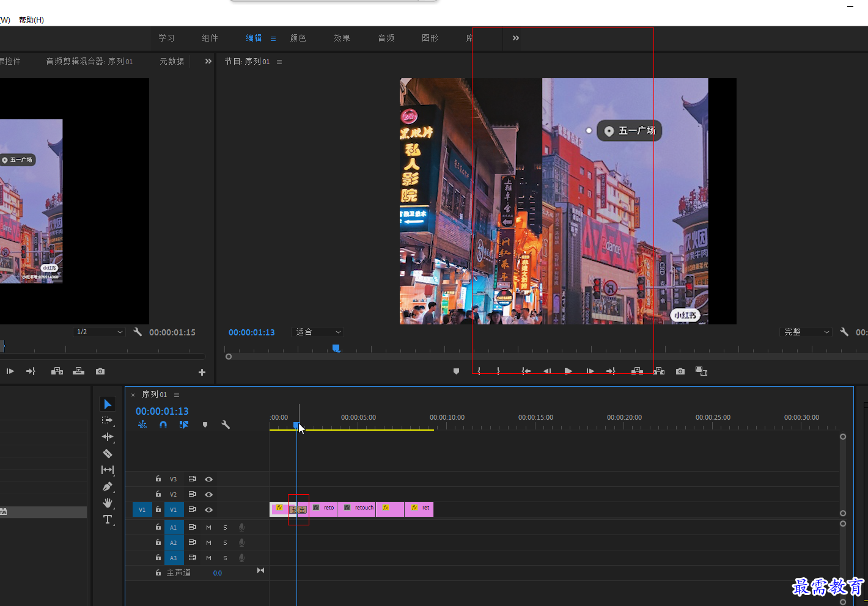Image resolution: width=868 pixels, height=606 pixels.
Task: Select the Pen tool
Action: click(108, 487)
